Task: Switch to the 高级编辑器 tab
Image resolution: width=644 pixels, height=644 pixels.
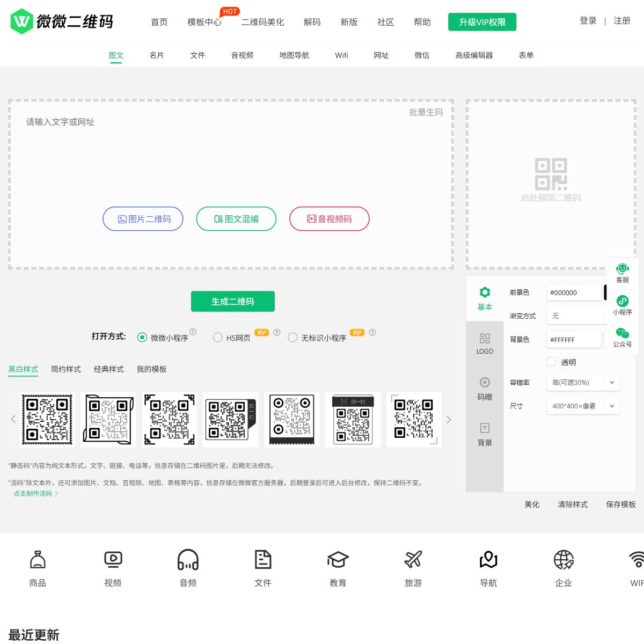Action: [474, 55]
